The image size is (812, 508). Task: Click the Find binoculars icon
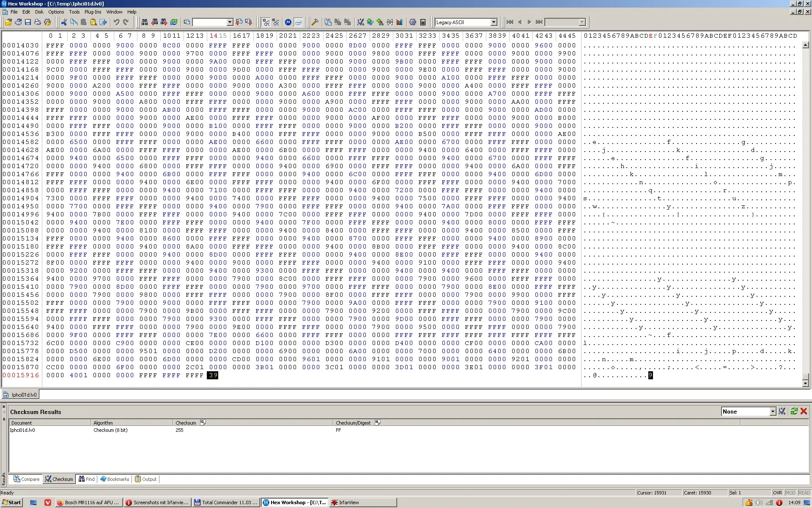145,22
